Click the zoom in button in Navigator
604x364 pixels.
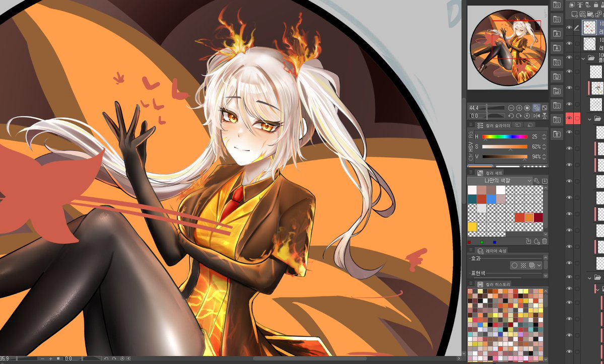click(519, 108)
